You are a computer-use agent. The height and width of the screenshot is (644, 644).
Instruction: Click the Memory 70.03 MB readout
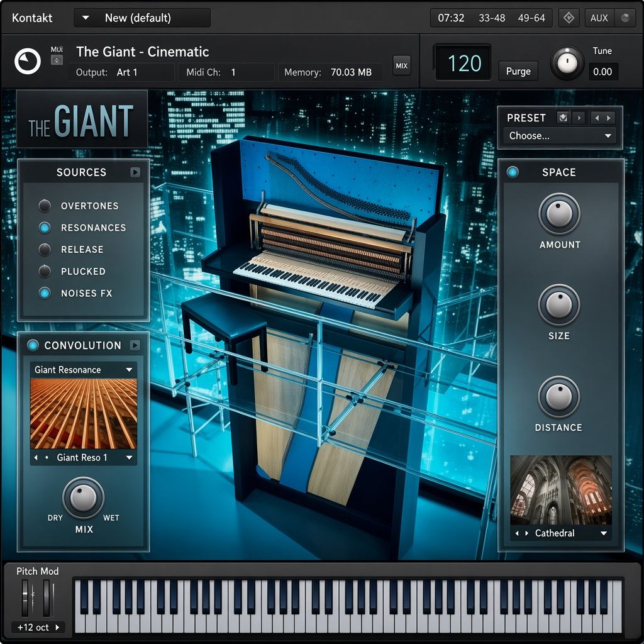[330, 72]
